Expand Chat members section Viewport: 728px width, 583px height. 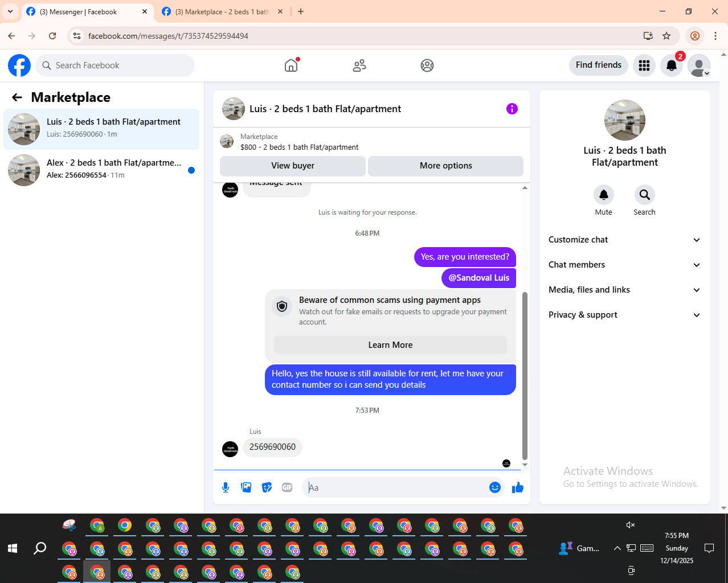pos(625,265)
